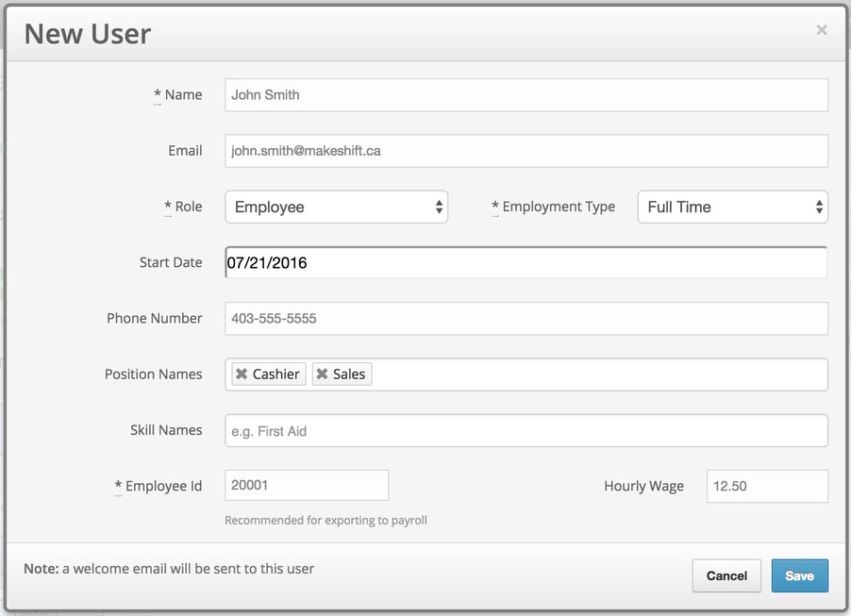Click the Employee Id field
This screenshot has width=851, height=616.
click(x=307, y=485)
